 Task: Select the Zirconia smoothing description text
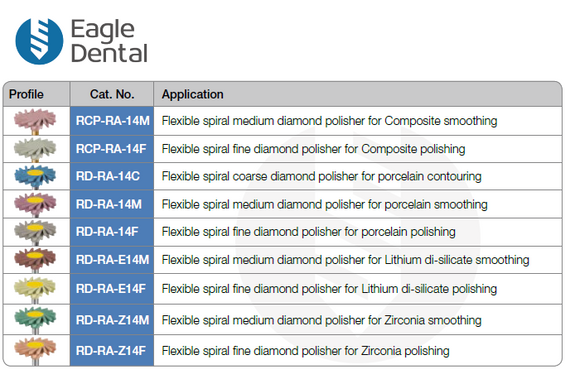point(321,320)
